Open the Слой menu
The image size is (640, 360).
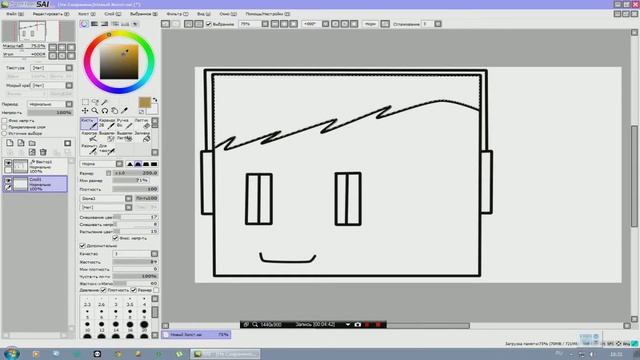pyautogui.click(x=112, y=14)
